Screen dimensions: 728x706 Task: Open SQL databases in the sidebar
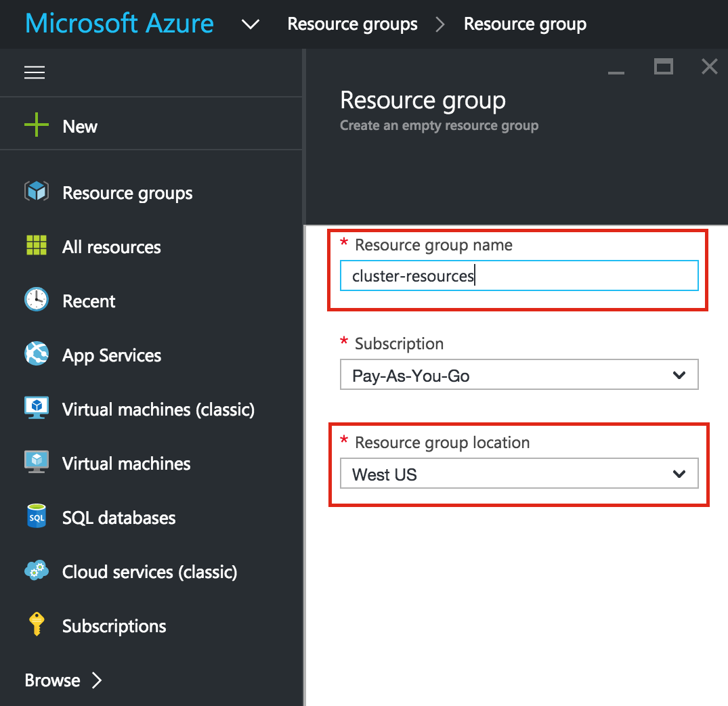tap(119, 518)
